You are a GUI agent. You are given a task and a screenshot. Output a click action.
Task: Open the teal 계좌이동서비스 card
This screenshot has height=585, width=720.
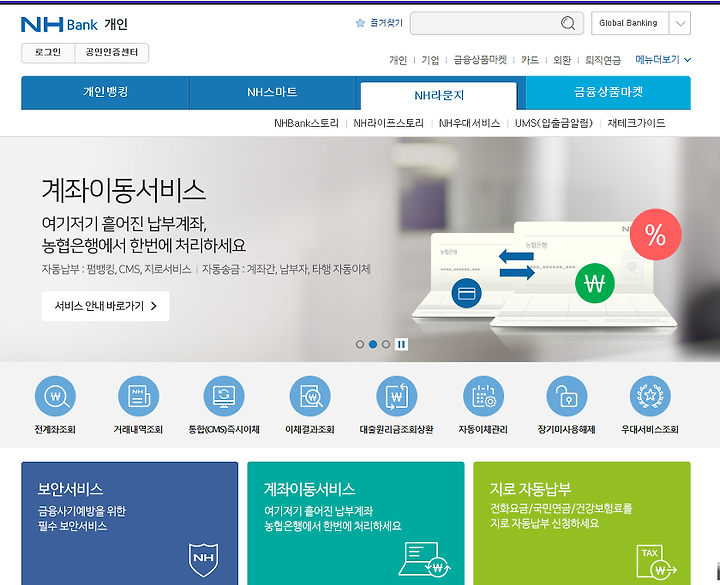click(x=356, y=523)
